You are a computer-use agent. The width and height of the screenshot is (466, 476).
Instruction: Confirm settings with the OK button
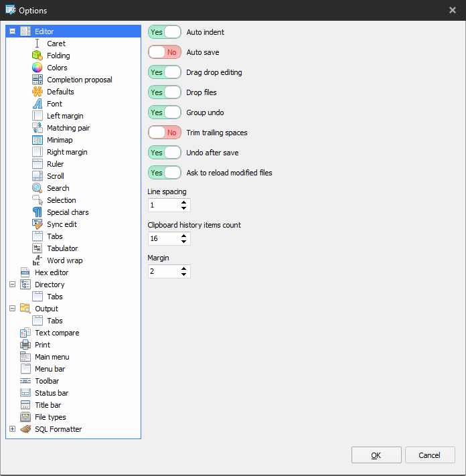376,455
